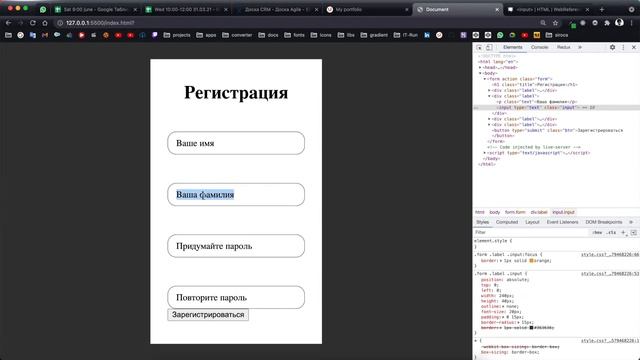Open the zoom magnifier in the address bar

pos(543,23)
